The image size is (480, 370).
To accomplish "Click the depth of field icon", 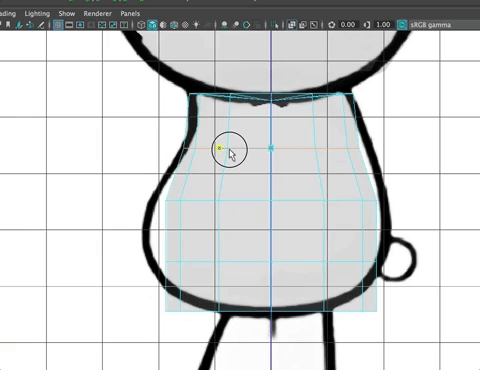I will (257, 25).
